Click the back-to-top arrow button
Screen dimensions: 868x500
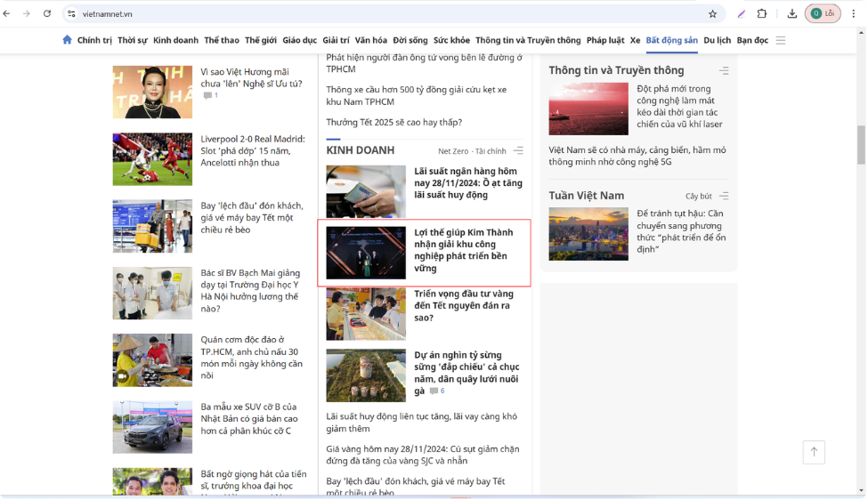point(814,453)
